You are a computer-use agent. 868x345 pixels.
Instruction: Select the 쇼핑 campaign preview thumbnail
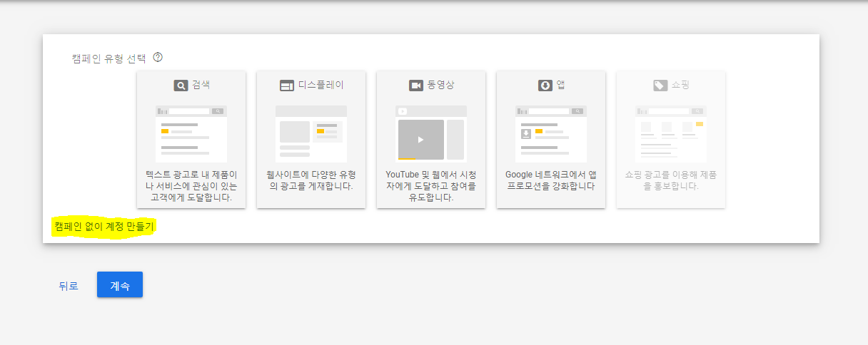coord(671,134)
